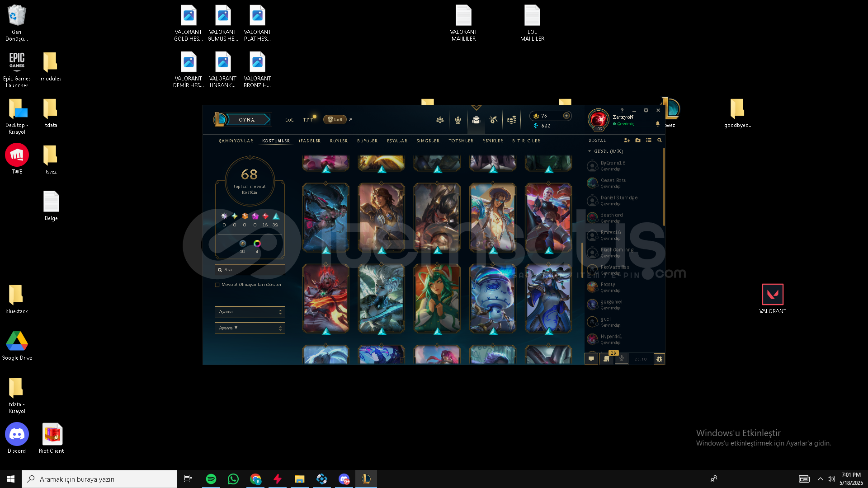Open the SİMGELER tab
Image resolution: width=868 pixels, height=488 pixels.
click(x=428, y=141)
